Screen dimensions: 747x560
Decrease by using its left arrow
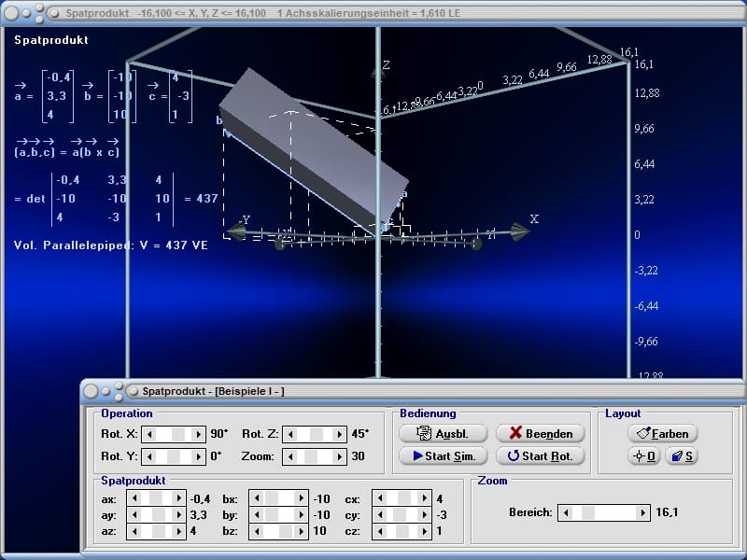(257, 515)
